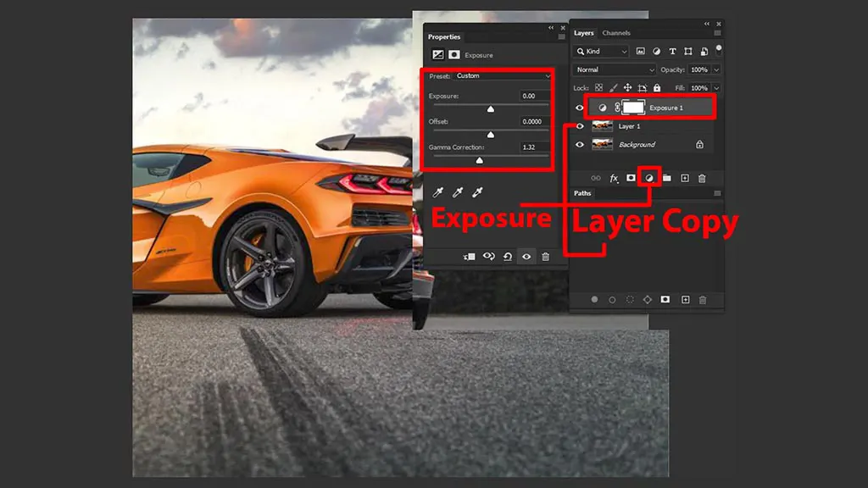
Task: Select the Paths tab
Action: tap(582, 193)
